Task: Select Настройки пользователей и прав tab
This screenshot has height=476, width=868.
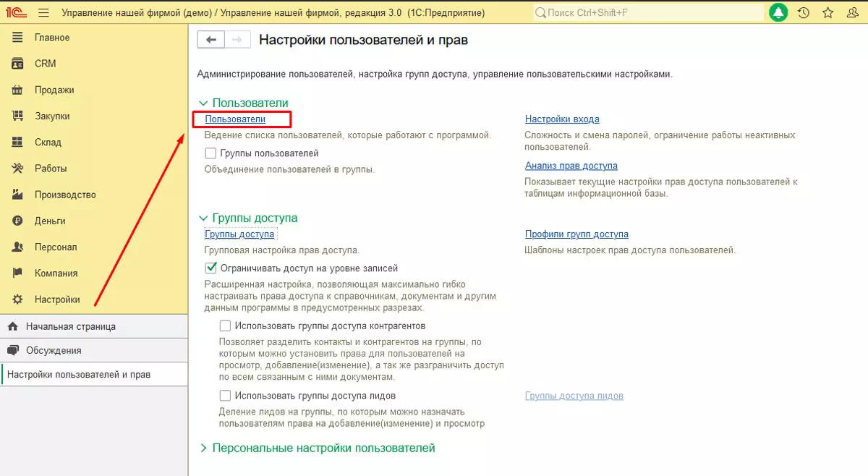Action: coord(94,375)
